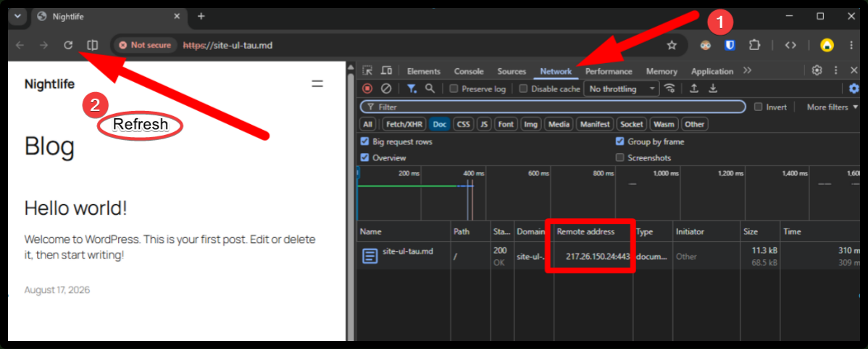
Task: Filter requests by Manifest
Action: tap(595, 125)
